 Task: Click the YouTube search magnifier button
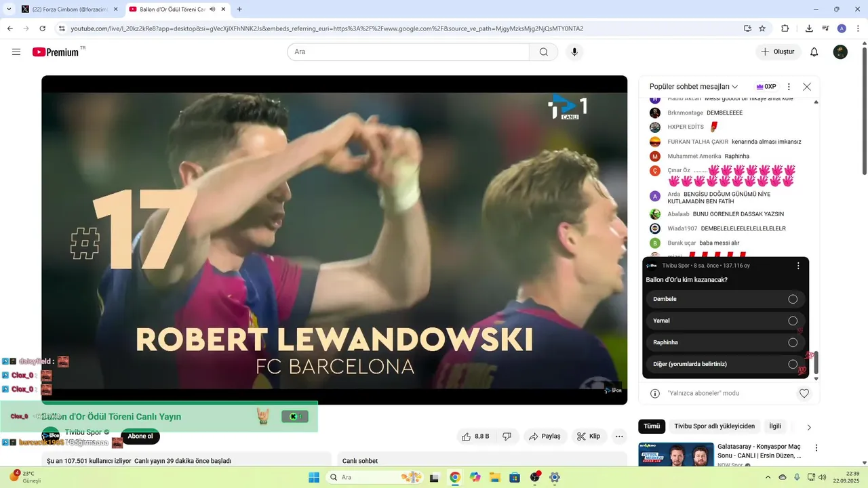click(544, 52)
